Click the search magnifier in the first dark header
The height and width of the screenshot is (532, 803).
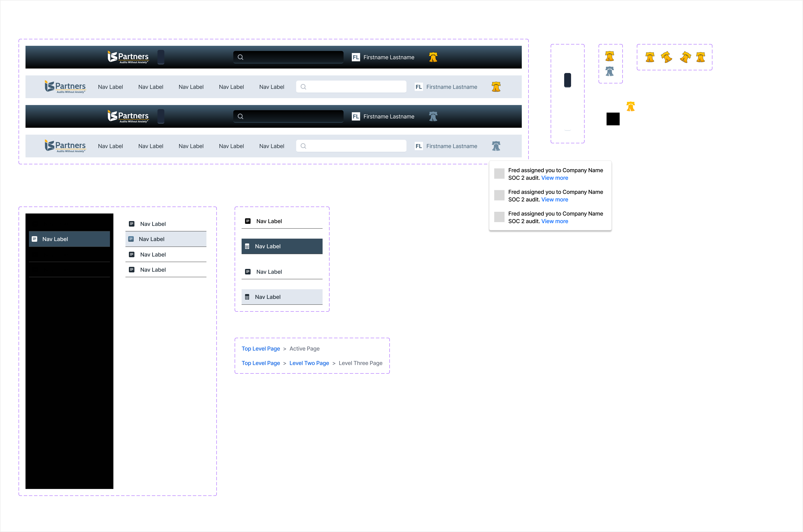click(x=240, y=57)
